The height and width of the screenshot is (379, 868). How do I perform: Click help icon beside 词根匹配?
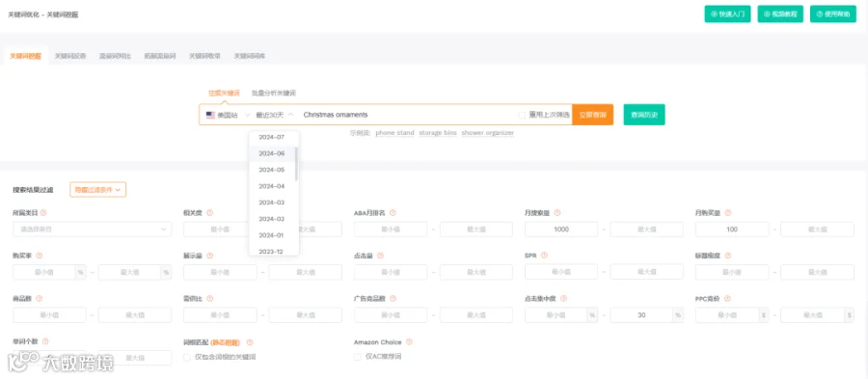coord(250,342)
